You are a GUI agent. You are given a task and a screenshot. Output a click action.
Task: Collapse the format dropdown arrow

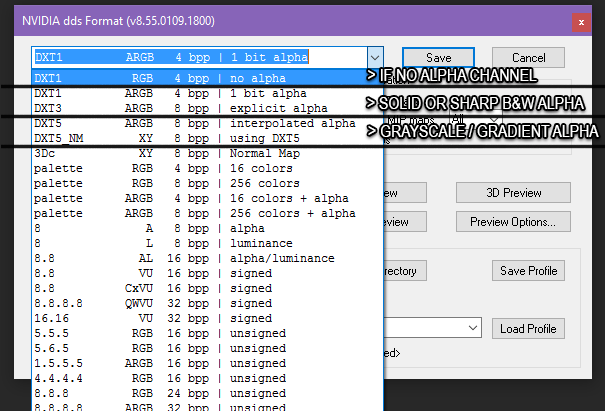(x=375, y=58)
